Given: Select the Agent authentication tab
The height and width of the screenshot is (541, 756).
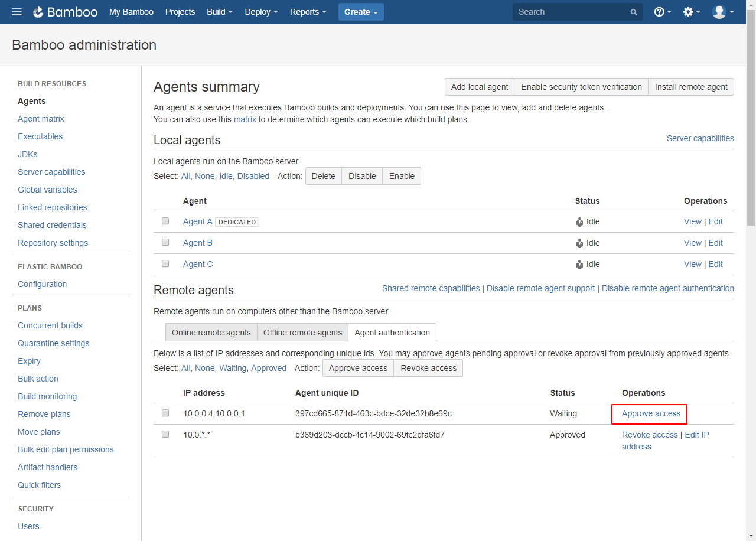Looking at the screenshot, I should click(392, 333).
